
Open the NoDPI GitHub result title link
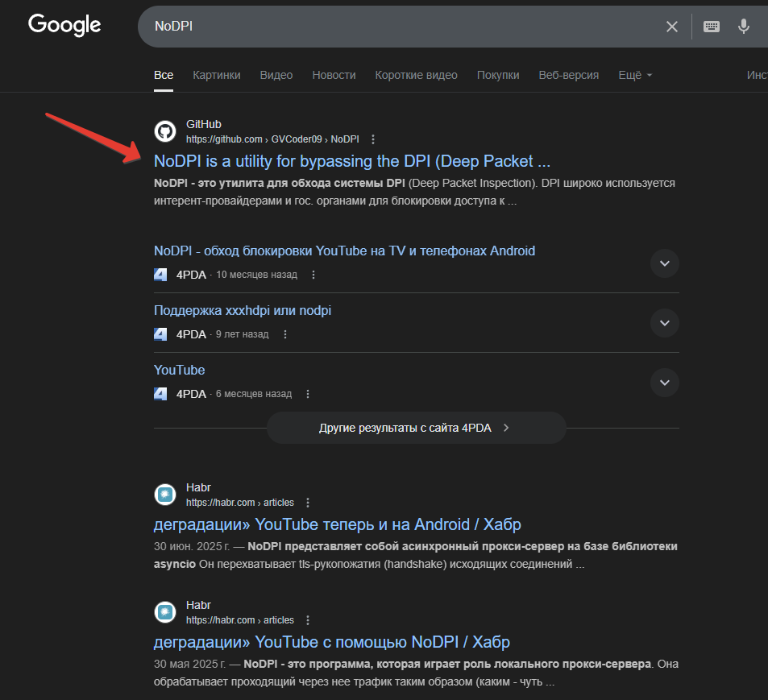352,161
